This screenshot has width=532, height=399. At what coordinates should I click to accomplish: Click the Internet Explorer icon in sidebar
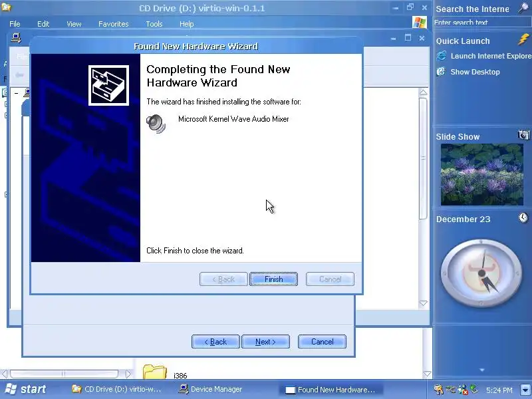coord(442,56)
